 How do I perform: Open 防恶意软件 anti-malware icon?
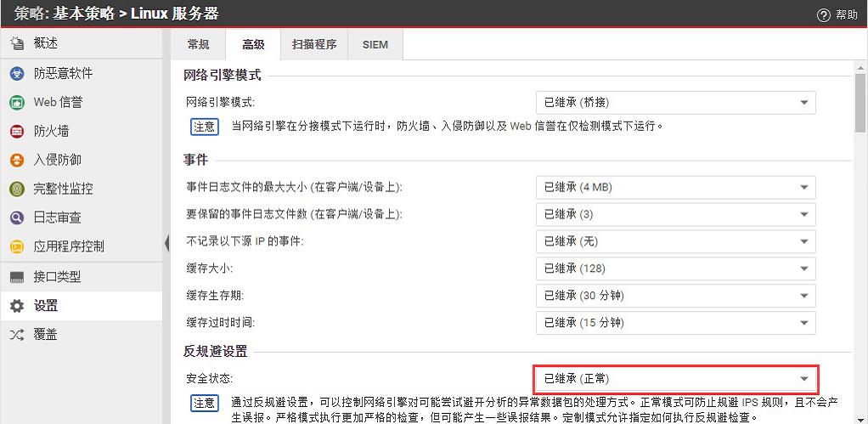click(x=17, y=74)
